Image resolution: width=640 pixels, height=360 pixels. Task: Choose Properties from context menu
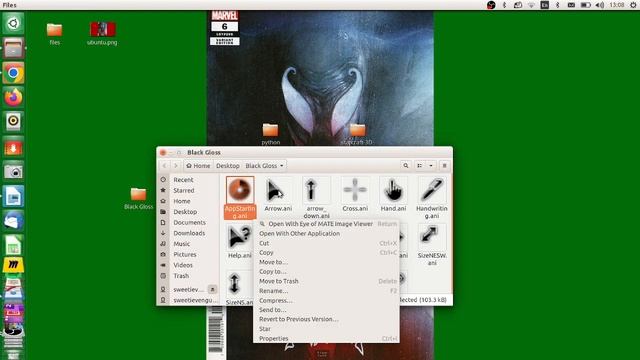326,338
